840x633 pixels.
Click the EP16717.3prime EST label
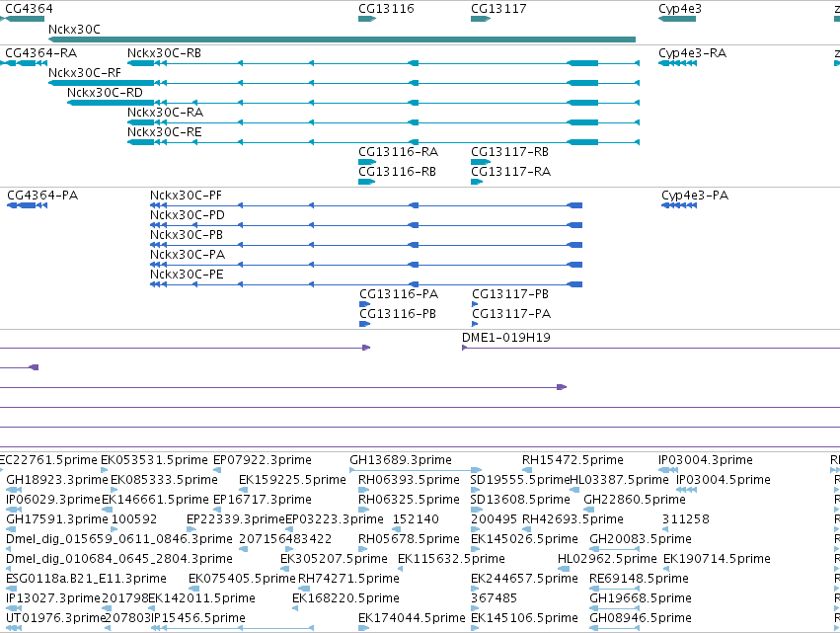[263, 500]
